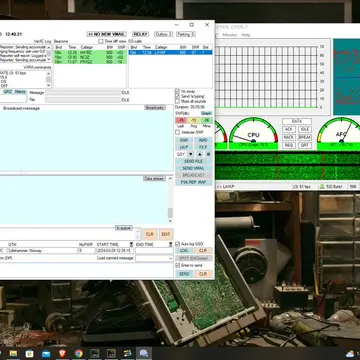This screenshot has width=360, height=360.
Task: Launch Google Chrome from the taskbar
Action: (x=79, y=353)
